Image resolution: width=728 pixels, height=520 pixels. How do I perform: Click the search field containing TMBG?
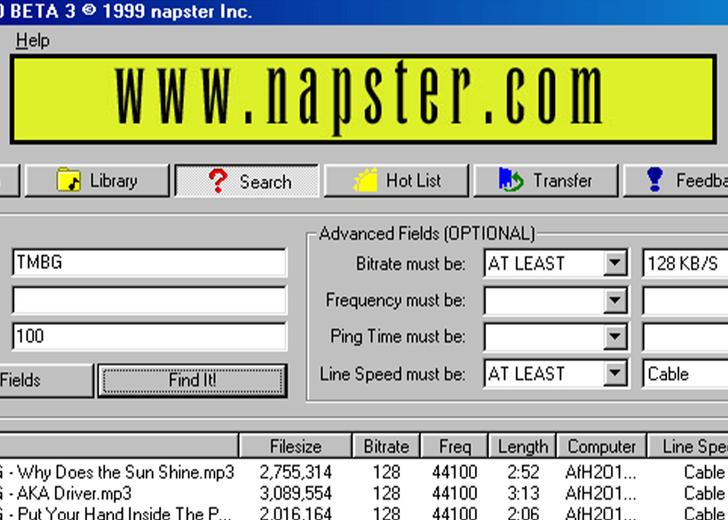pyautogui.click(x=150, y=263)
